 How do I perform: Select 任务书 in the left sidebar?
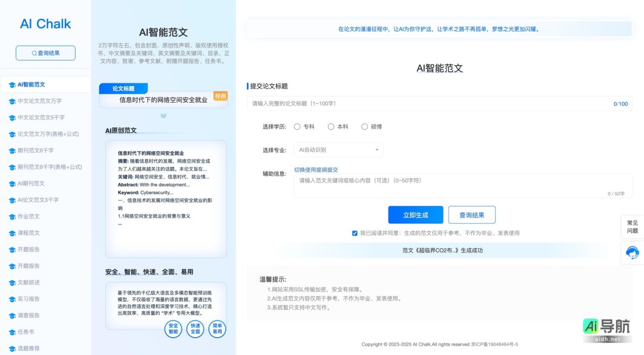(x=33, y=332)
